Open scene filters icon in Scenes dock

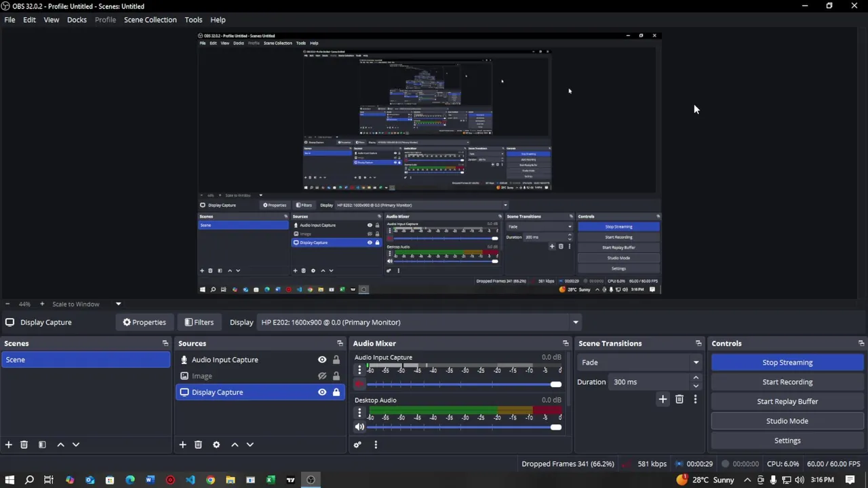(x=42, y=445)
